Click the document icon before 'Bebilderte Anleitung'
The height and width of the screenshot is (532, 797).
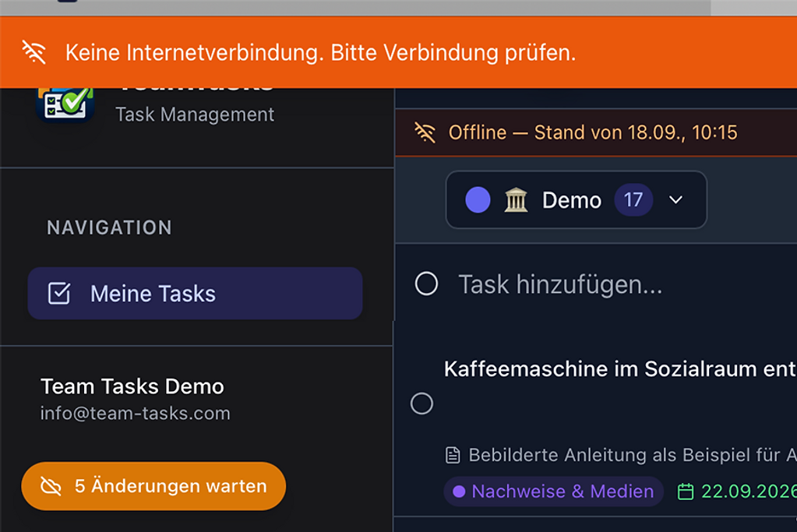[x=453, y=455]
